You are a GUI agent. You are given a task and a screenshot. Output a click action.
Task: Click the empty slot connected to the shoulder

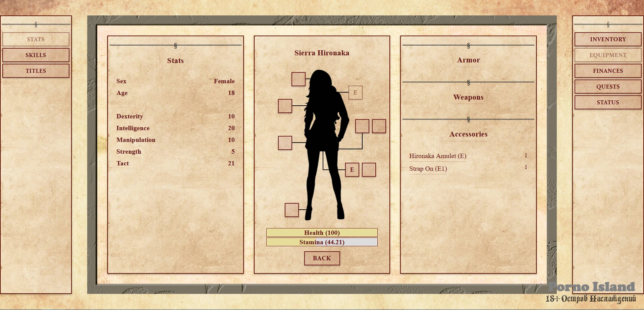coord(285,106)
